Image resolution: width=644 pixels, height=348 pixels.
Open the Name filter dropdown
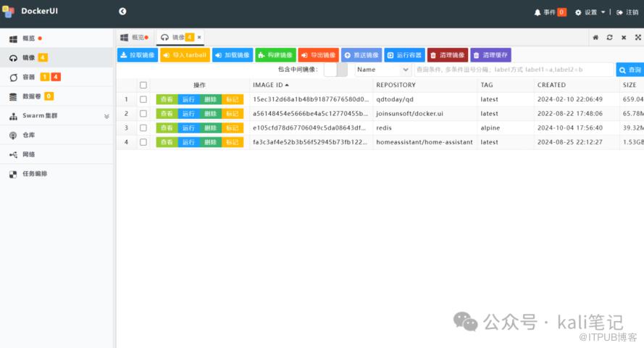pos(382,70)
